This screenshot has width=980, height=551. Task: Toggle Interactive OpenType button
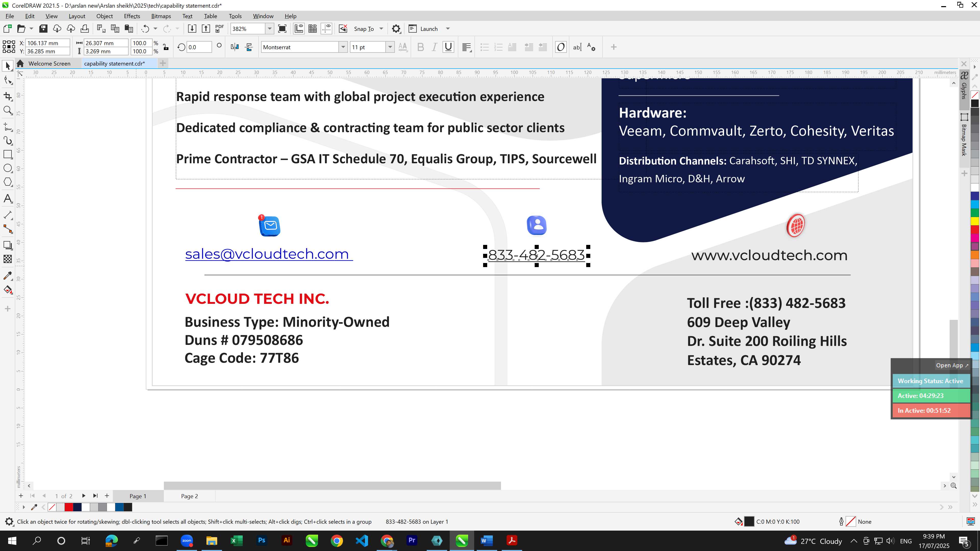coord(561,47)
